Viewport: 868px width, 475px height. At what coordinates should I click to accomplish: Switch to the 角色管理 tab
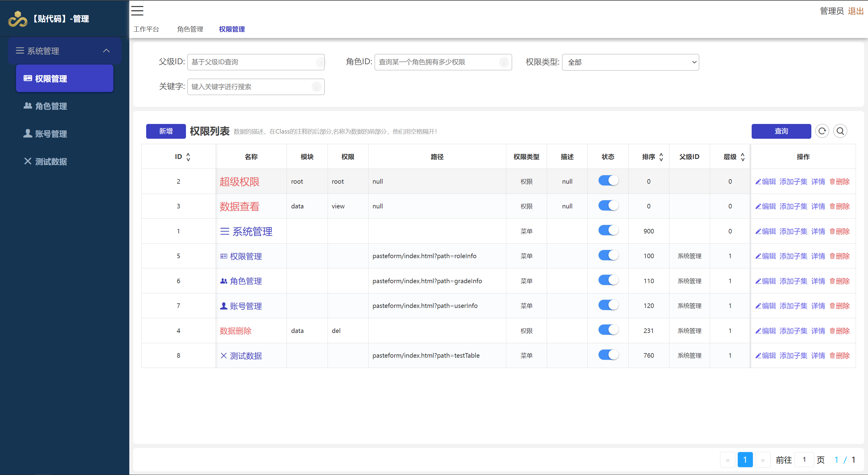(190, 29)
